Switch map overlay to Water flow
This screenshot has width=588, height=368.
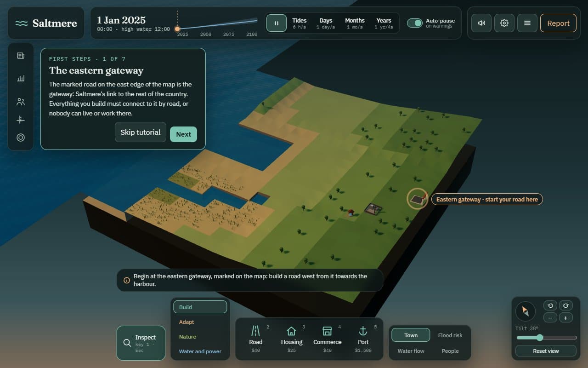click(411, 351)
